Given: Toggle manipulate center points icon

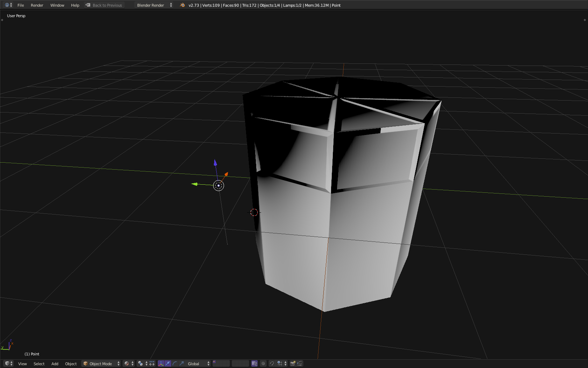Looking at the screenshot, I should point(152,363).
